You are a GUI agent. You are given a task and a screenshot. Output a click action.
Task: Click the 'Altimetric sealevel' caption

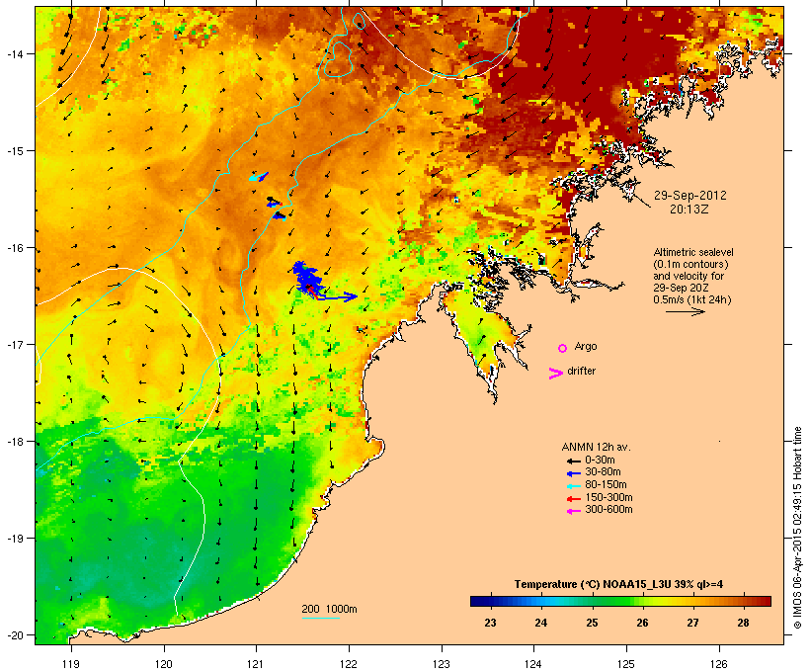(x=693, y=252)
